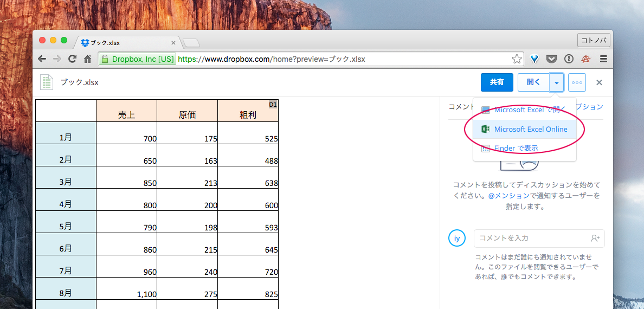Viewport: 644px width, 309px height.
Task: Click the cell with value 825
Action: [x=248, y=288]
